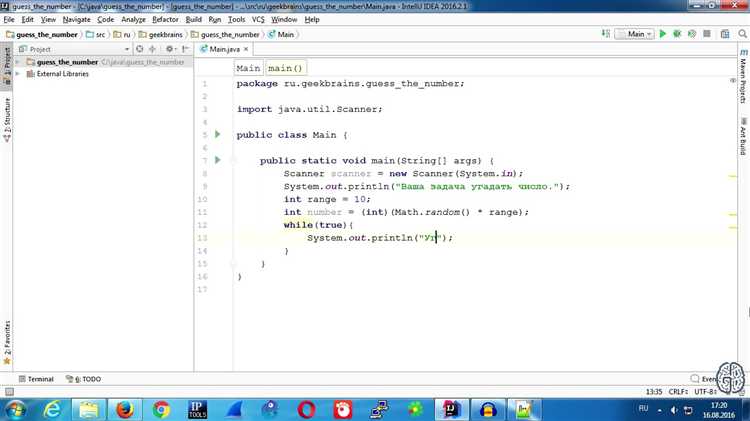This screenshot has height=421, width=750.
Task: Click Collapse All icon in Project panel
Action: point(153,49)
